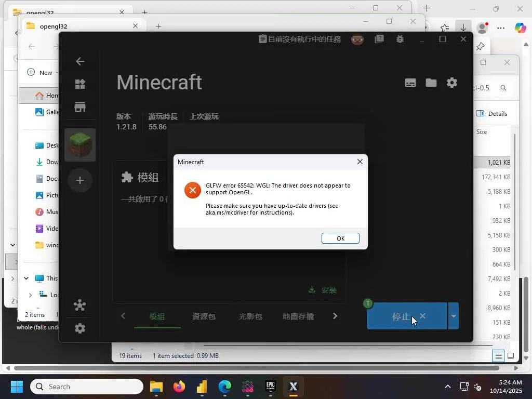Close the opengl32 File Explorer tab

[135, 26]
